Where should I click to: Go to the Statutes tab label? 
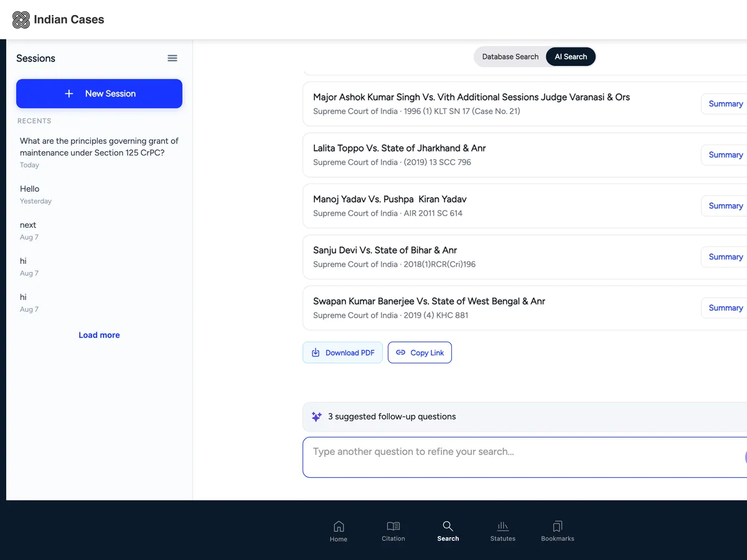point(503,539)
